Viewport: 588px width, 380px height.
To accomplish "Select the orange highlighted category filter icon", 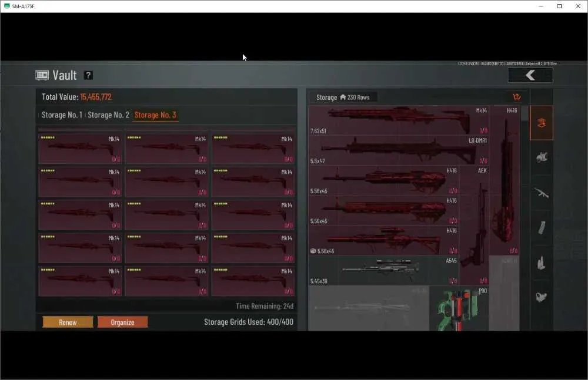I will [x=542, y=123].
